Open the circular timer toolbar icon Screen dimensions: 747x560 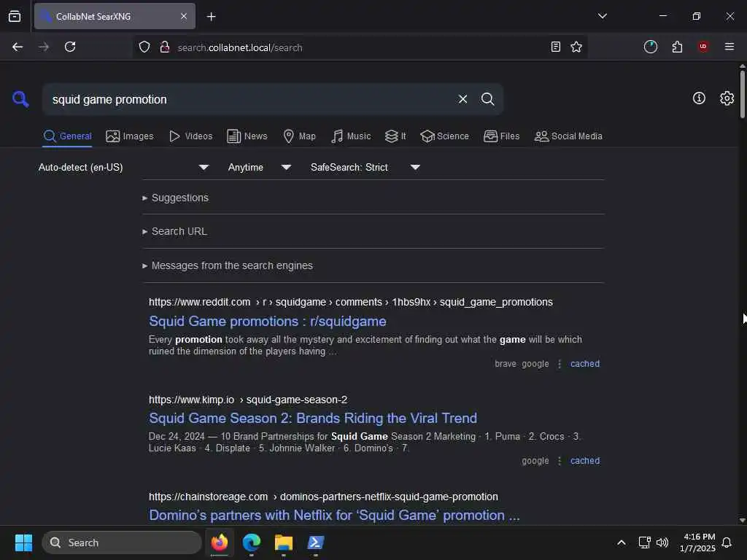pyautogui.click(x=650, y=47)
